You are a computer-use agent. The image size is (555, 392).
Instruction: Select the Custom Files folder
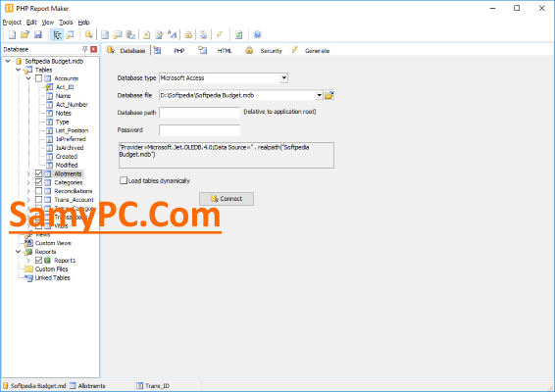point(51,269)
